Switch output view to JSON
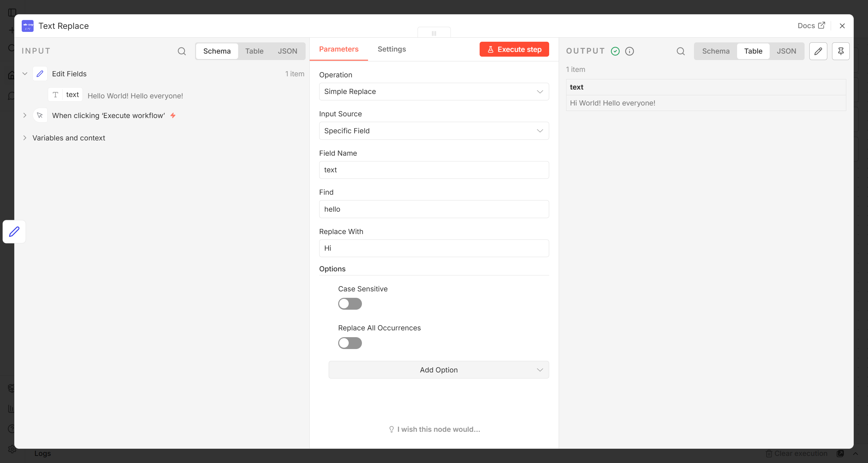The height and width of the screenshot is (463, 868). tap(786, 51)
